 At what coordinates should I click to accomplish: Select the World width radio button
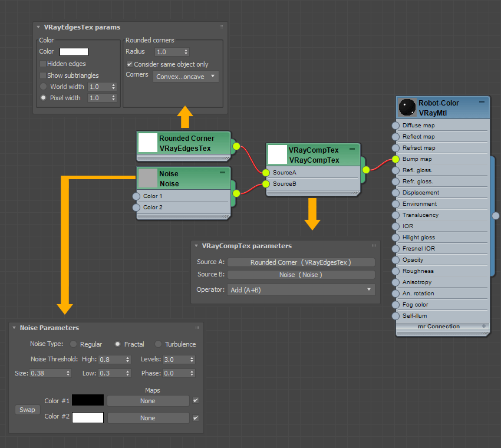[x=43, y=87]
